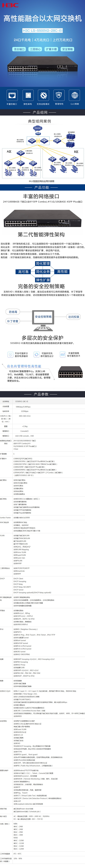Image resolution: width=85 pixels, height=868 pixels.
Task: Click the Internet cloud in the topology
Action: 38,128
